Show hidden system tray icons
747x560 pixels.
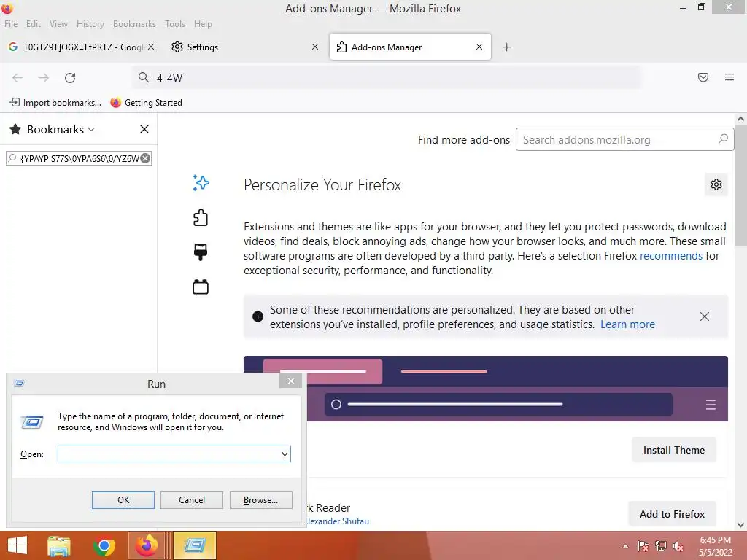(625, 546)
